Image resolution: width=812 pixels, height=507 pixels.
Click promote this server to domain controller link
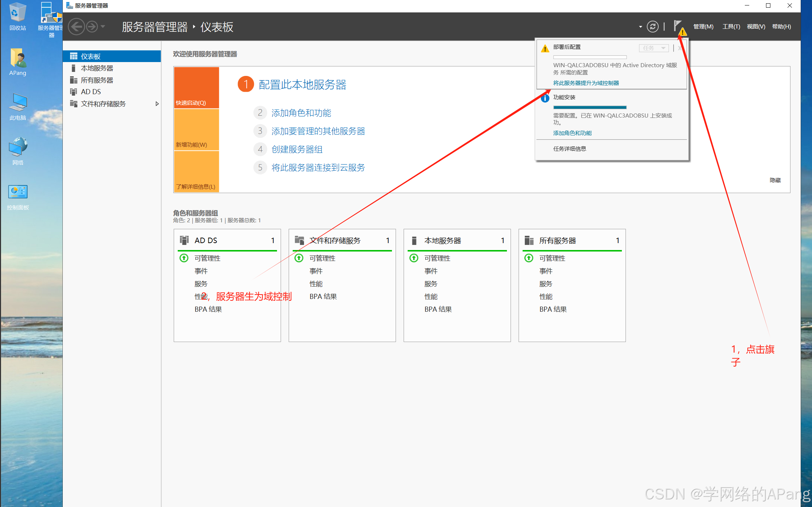586,83
